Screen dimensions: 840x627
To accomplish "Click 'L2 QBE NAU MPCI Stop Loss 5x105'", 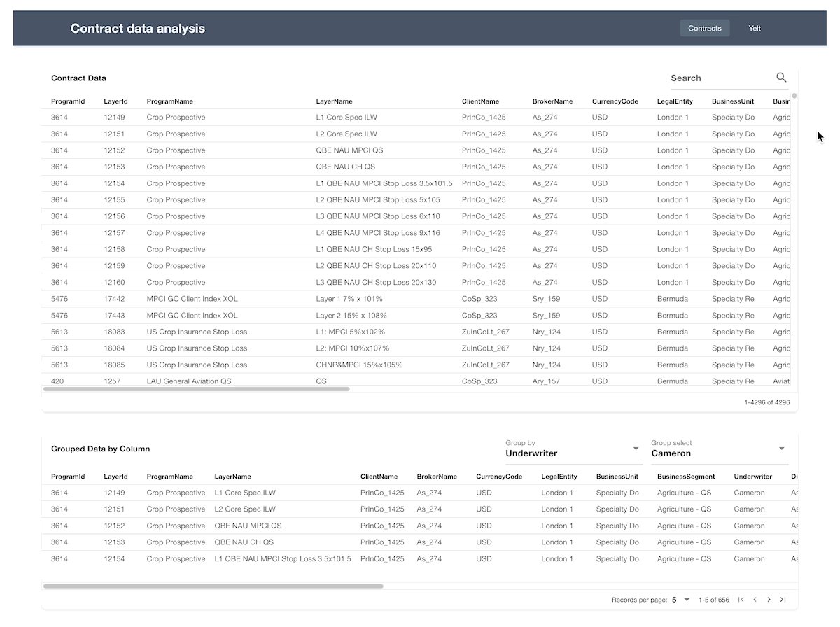I will point(378,200).
